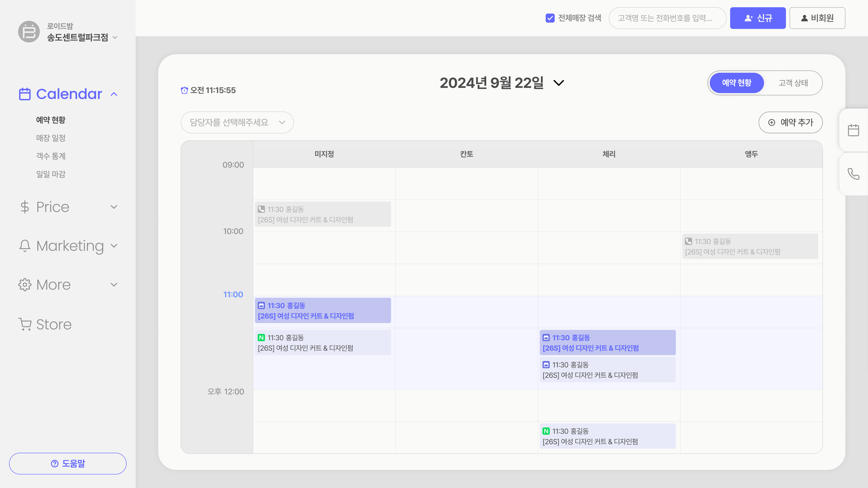Screen dimensions: 868x488
Task: Click calendar icon on highlighted 체리 reservation
Action: tap(546, 338)
